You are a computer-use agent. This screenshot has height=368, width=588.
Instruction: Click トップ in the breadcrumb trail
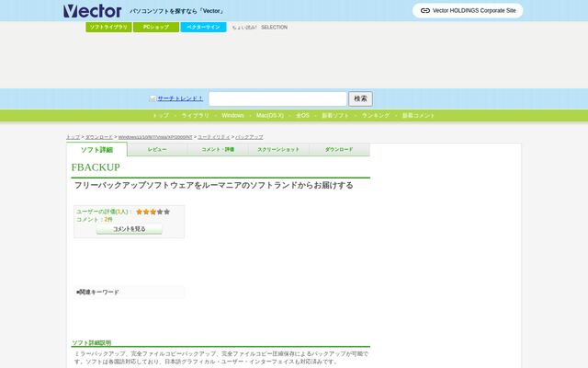click(x=73, y=137)
